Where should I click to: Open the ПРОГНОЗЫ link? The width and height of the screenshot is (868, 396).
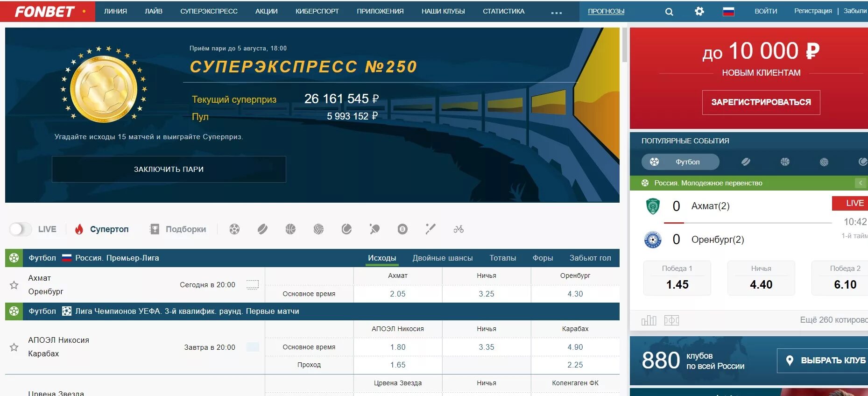click(606, 11)
